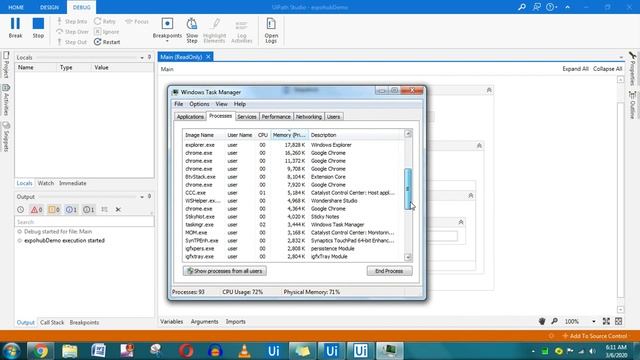Viewport: 640px width, 360px height.
Task: Close the Main (ReadOnly) tab
Action: click(x=208, y=57)
